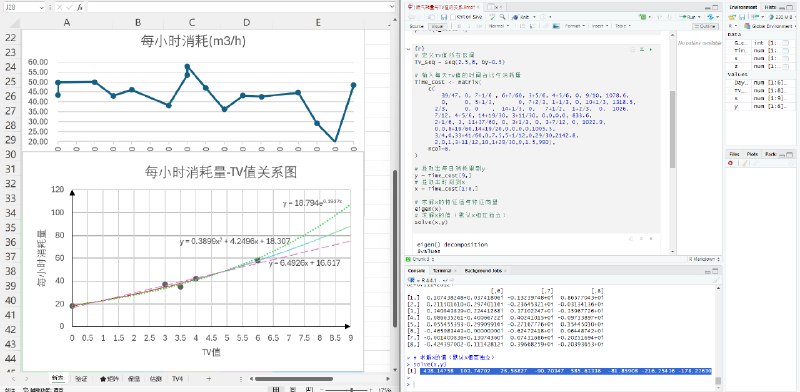The height and width of the screenshot is (392, 800).
Task: Select the TV4 sheet tab
Action: pyautogui.click(x=177, y=379)
